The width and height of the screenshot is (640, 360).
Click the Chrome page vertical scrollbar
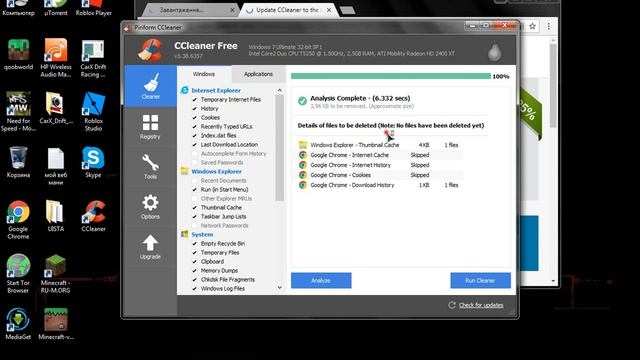(x=553, y=86)
